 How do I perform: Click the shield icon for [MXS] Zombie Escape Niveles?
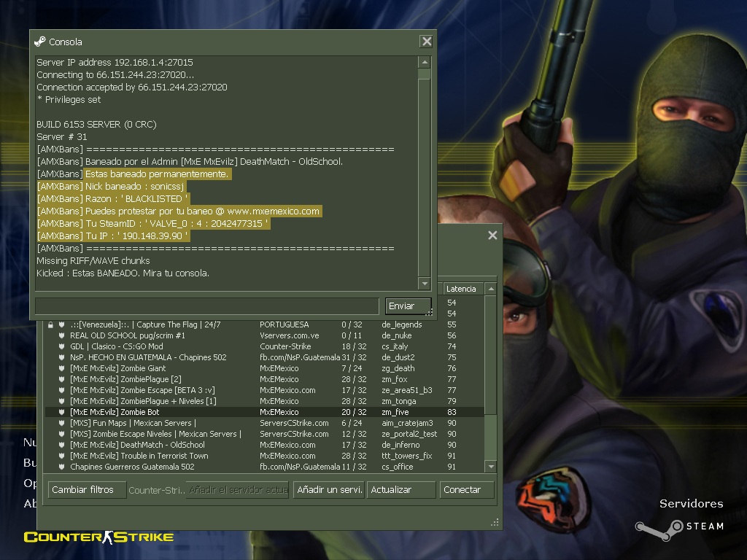point(61,434)
